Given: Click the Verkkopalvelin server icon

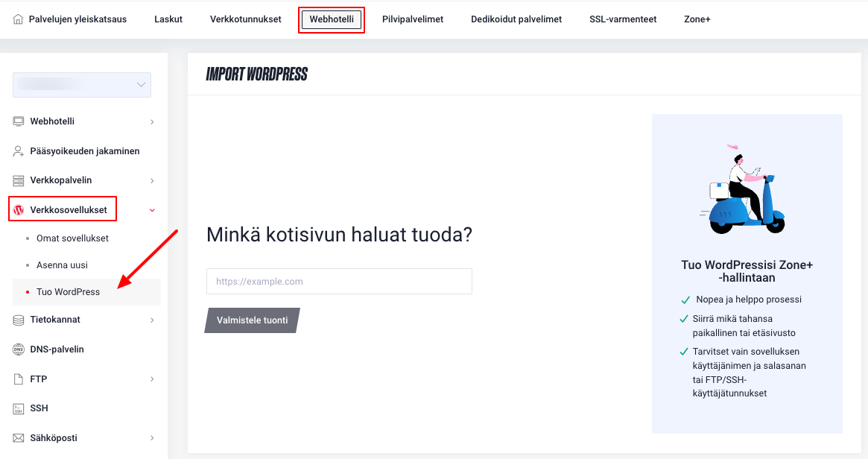Looking at the screenshot, I should point(19,180).
